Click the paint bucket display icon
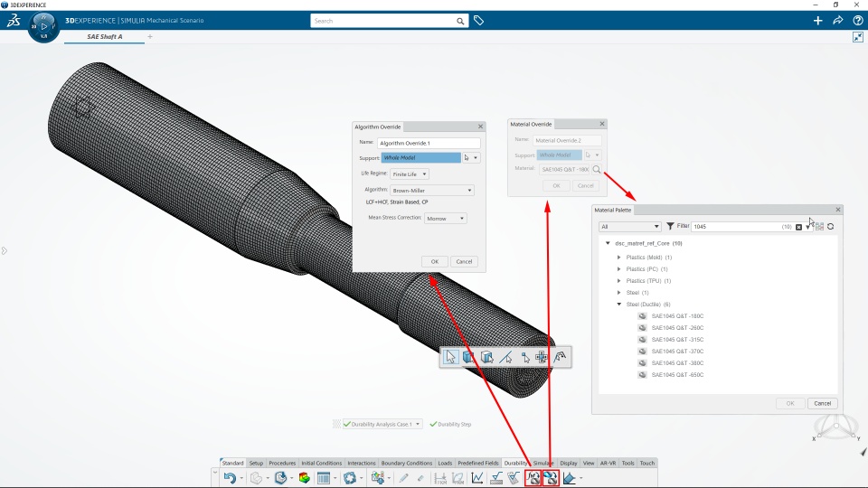Screen dimensions: 868x488 [569, 477]
